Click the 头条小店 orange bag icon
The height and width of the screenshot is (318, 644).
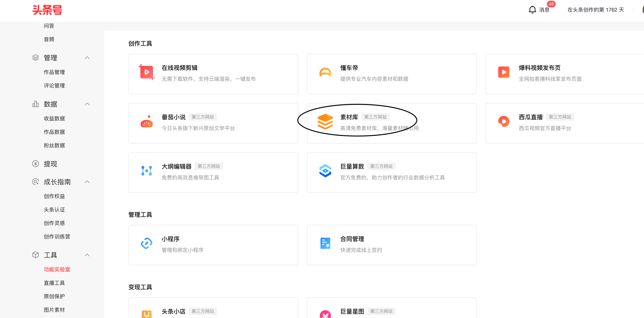[147, 314]
